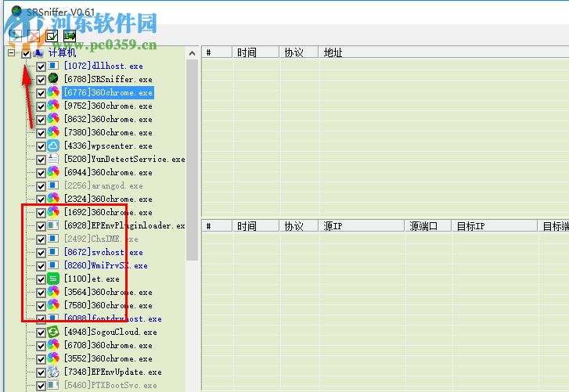
Task: Sort top table by 时间 column
Action: [256, 52]
